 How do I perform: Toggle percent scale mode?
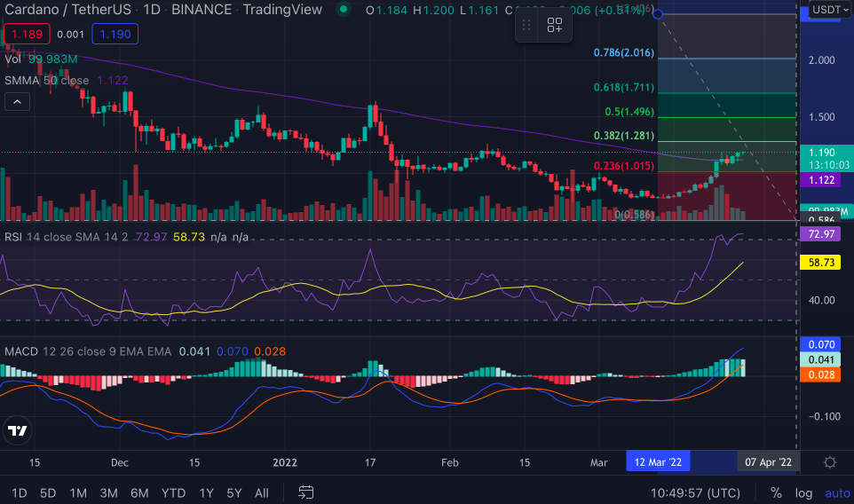click(776, 492)
